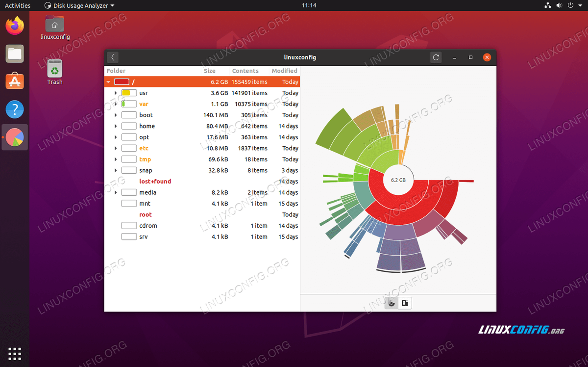Select the root folder row
Viewport: 588px width, 367px height.
[202, 214]
